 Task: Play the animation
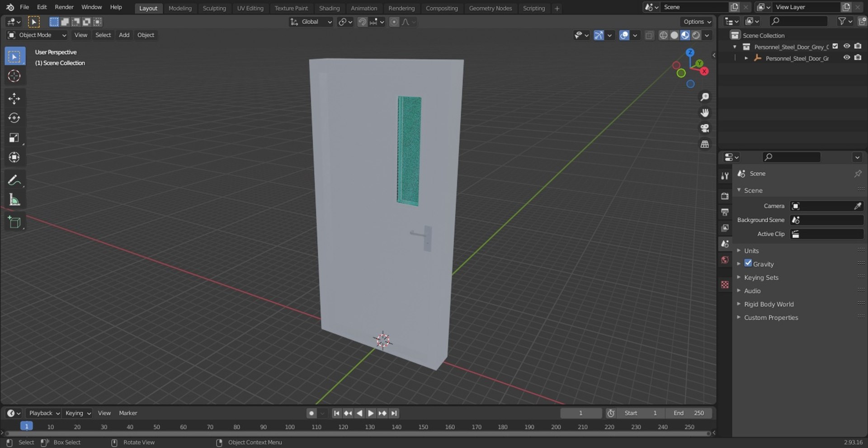coord(371,413)
